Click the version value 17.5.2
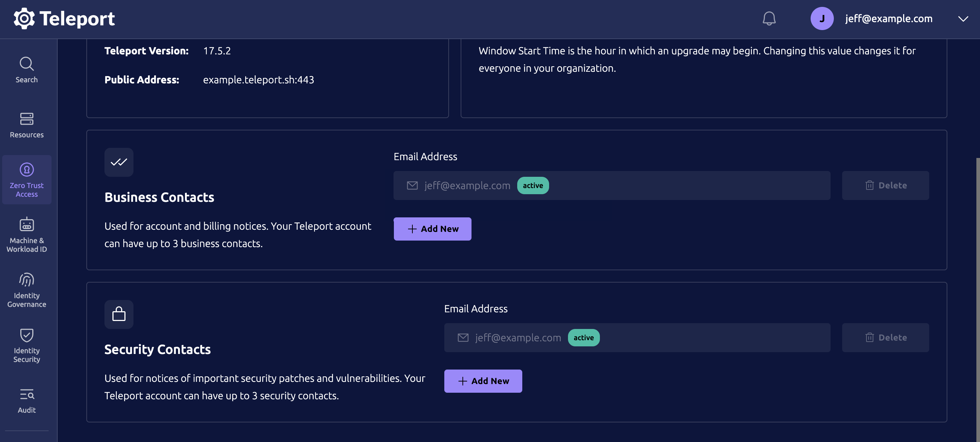This screenshot has height=442, width=980. [x=217, y=51]
